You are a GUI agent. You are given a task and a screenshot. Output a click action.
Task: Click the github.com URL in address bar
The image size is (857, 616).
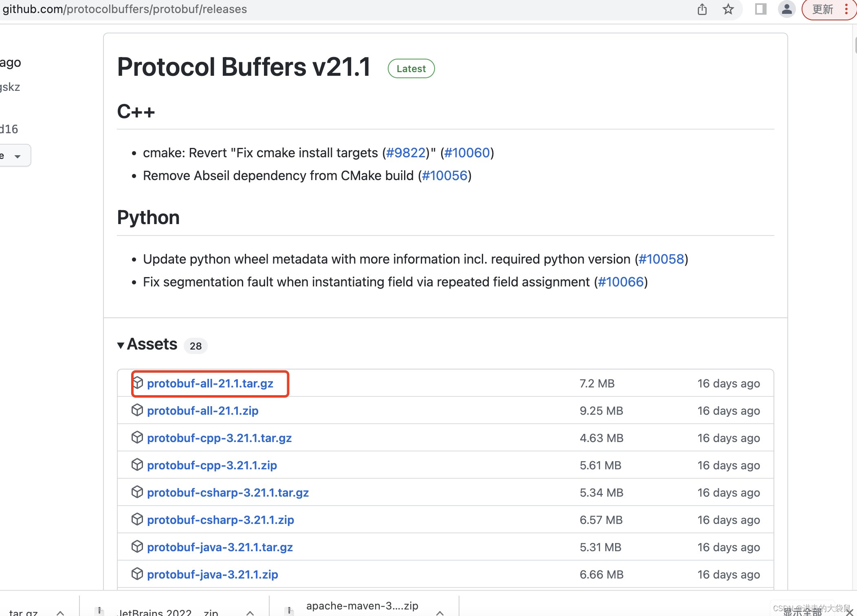tap(125, 9)
